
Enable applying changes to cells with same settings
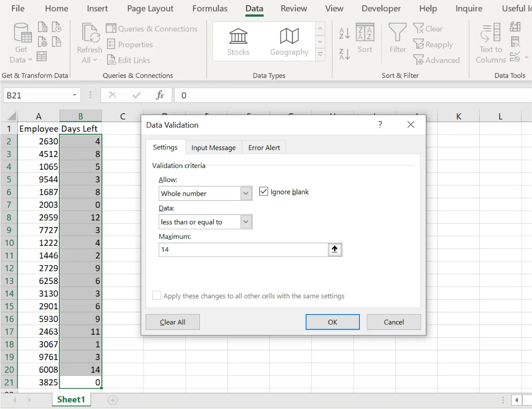pos(156,295)
